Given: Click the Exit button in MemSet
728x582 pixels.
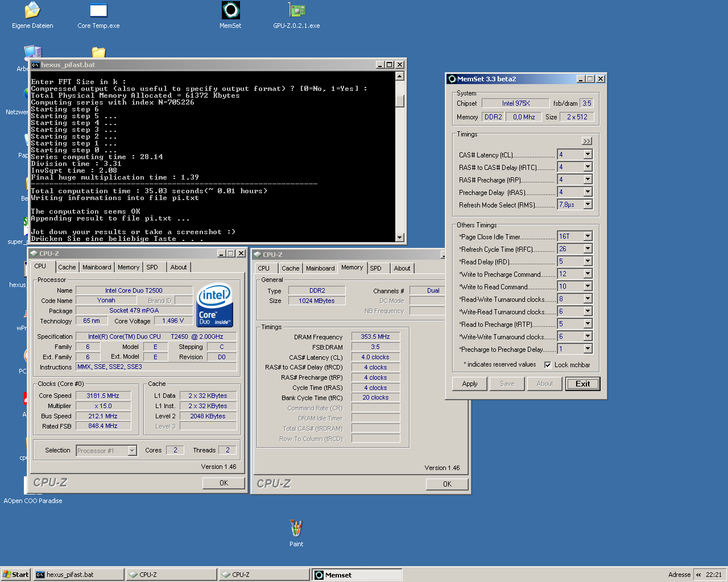Looking at the screenshot, I should pyautogui.click(x=582, y=384).
